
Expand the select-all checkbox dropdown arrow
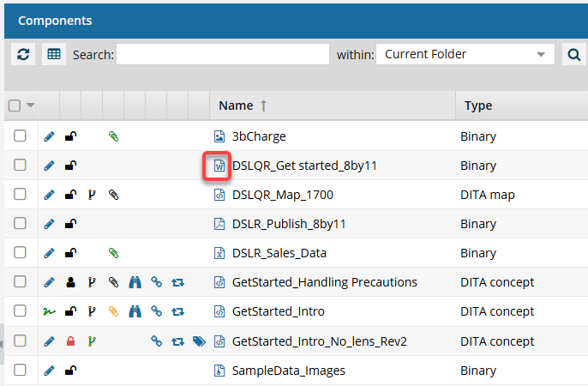point(31,106)
